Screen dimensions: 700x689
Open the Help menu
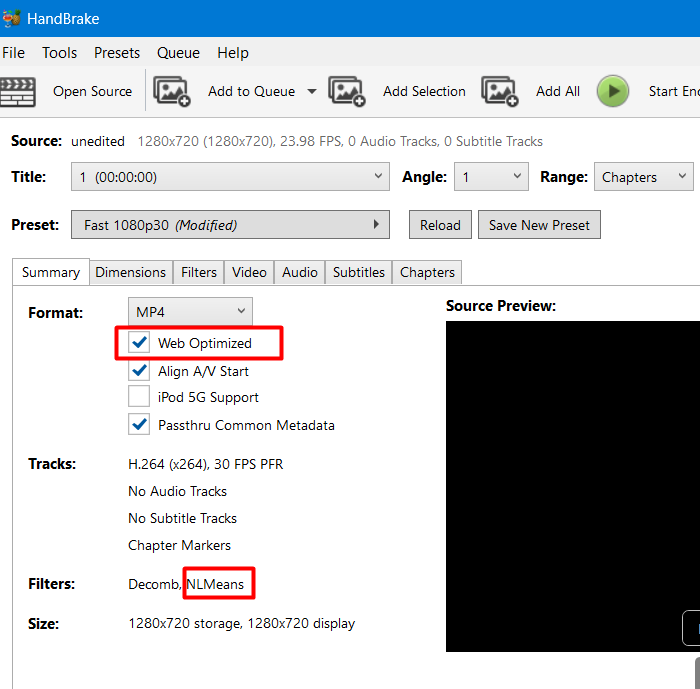point(233,53)
